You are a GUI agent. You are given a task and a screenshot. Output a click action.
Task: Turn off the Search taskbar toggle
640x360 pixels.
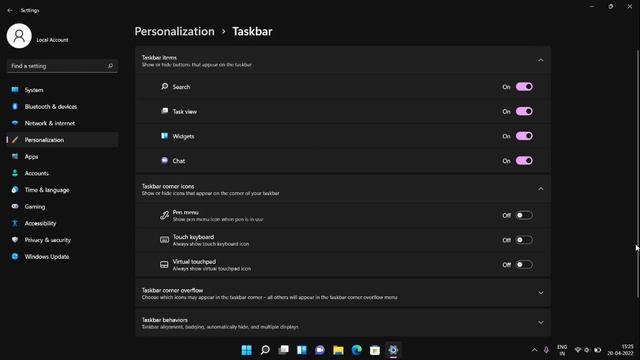click(x=524, y=87)
